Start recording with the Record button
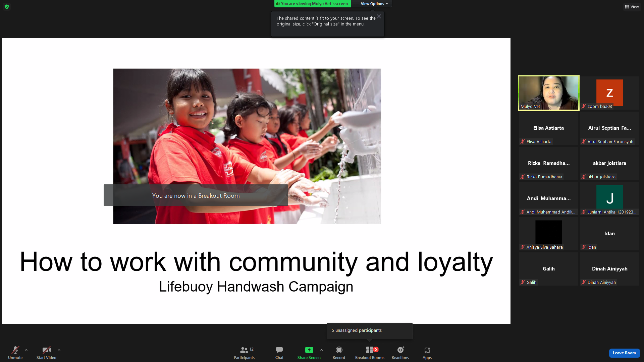Screen dimensions: 644x362 (339, 353)
